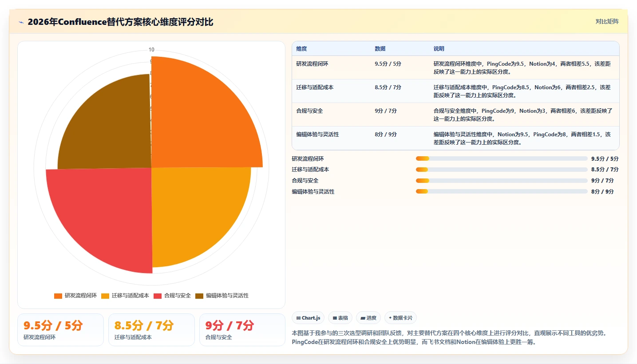This screenshot has height=364, width=637.
Task: Click the 8分 / 9分 table cell
Action: point(386,135)
